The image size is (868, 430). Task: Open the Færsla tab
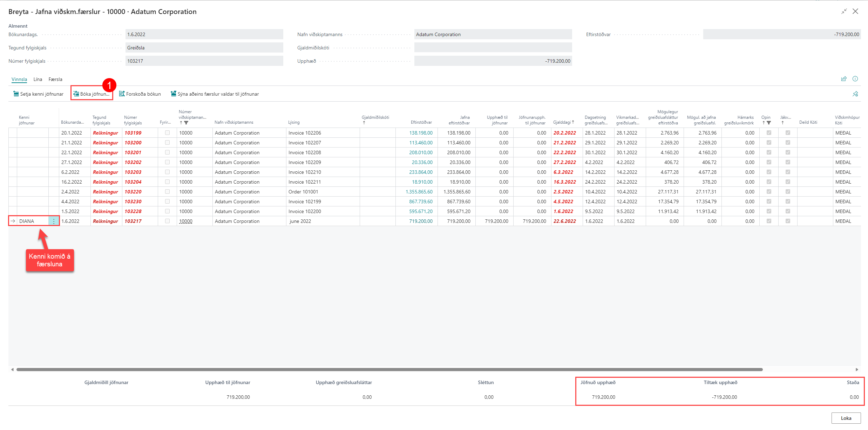coord(55,79)
